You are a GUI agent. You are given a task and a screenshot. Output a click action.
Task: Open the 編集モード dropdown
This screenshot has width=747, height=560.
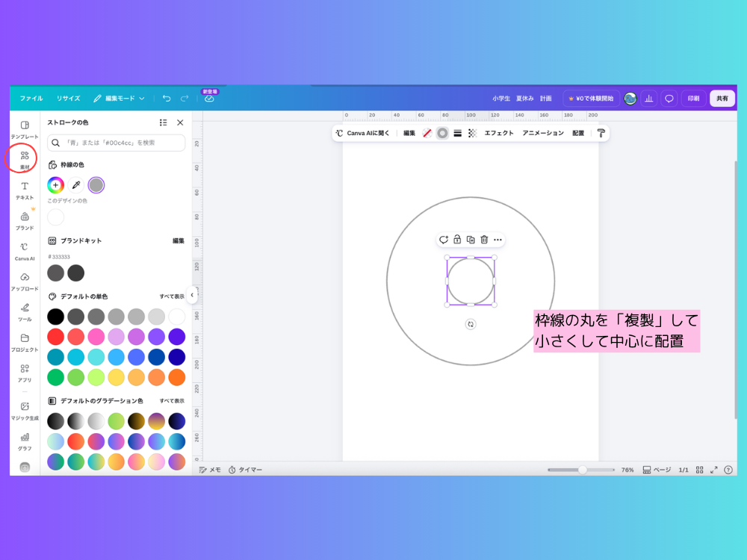[x=119, y=99]
